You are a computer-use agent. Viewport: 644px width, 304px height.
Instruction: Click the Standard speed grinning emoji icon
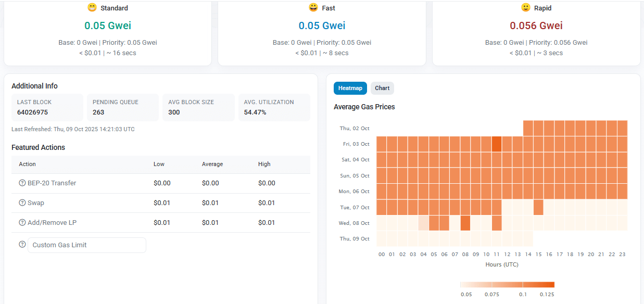(92, 8)
